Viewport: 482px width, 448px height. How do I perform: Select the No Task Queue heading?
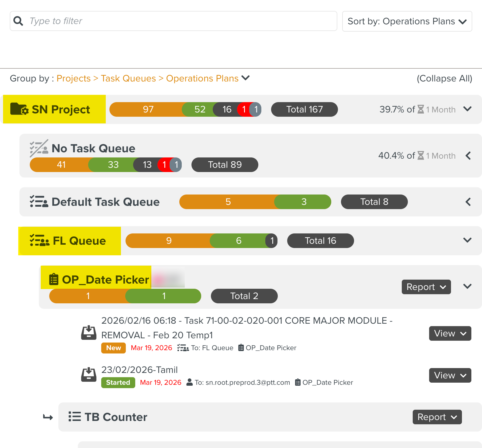click(x=93, y=148)
